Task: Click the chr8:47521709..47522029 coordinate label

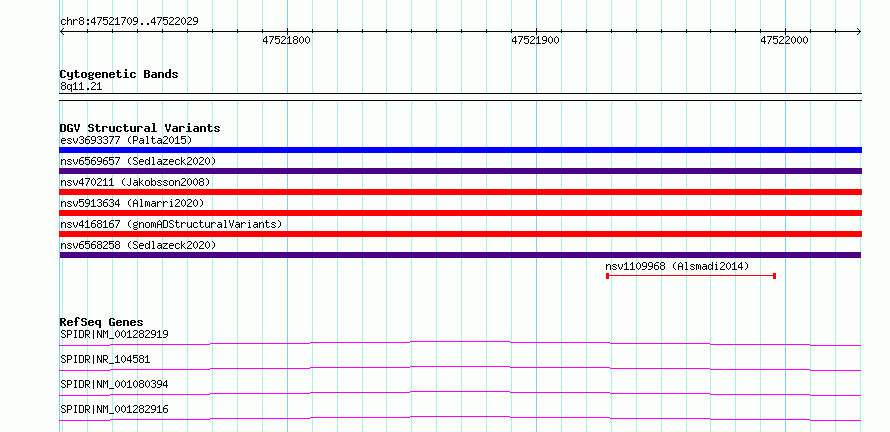Action: 129,22
